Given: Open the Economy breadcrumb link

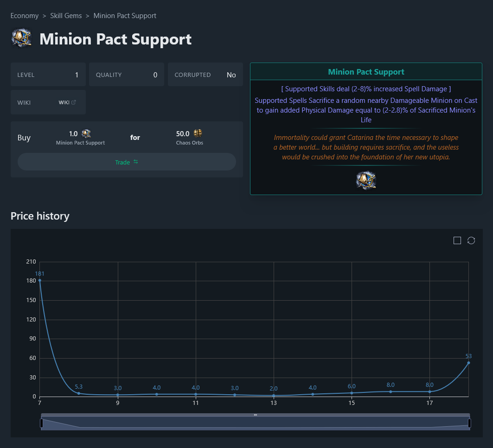Looking at the screenshot, I should tap(25, 16).
